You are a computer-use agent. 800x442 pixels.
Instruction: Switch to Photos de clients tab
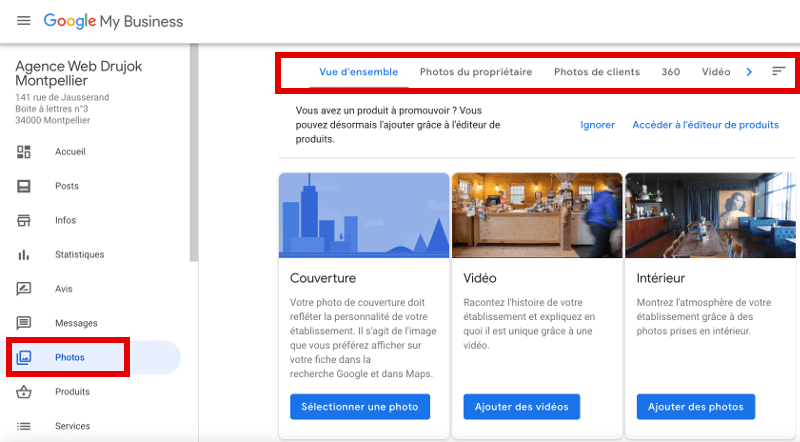point(597,72)
